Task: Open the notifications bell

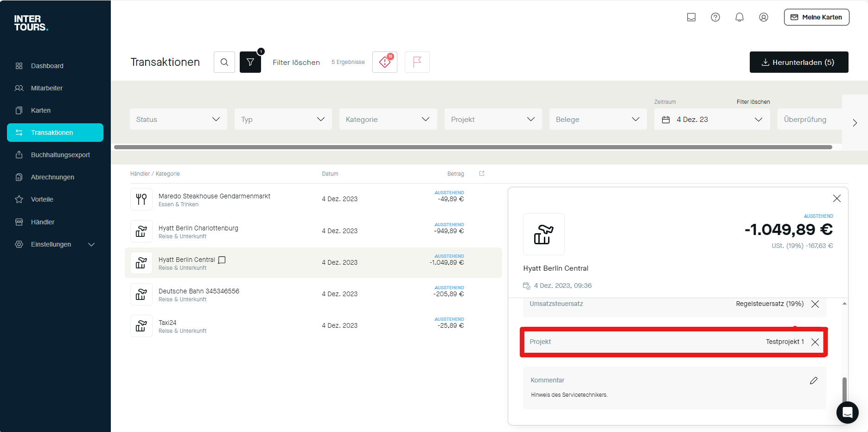Action: click(x=740, y=17)
